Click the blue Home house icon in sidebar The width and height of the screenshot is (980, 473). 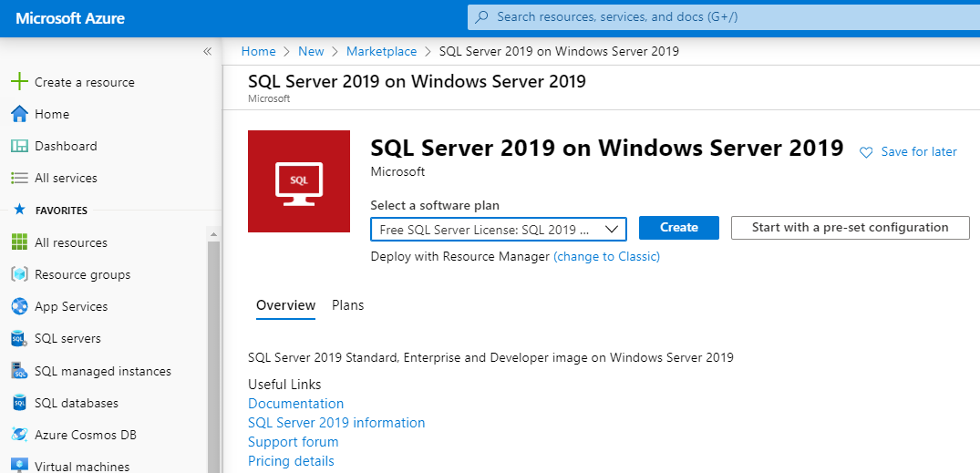point(20,114)
